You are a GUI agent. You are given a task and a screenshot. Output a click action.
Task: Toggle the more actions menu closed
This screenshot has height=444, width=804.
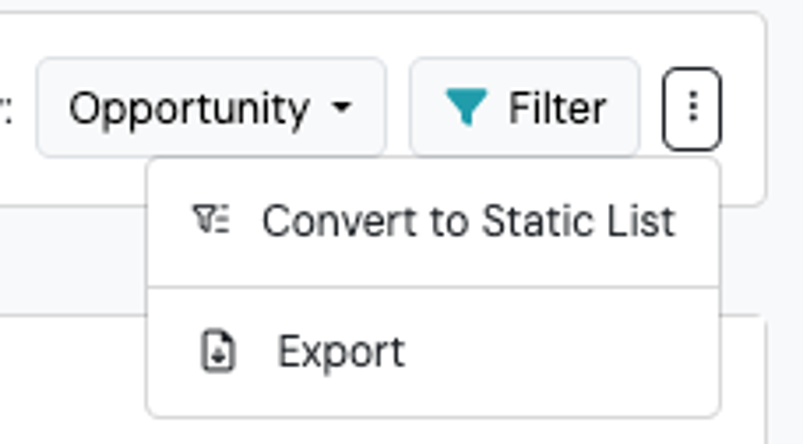[692, 108]
